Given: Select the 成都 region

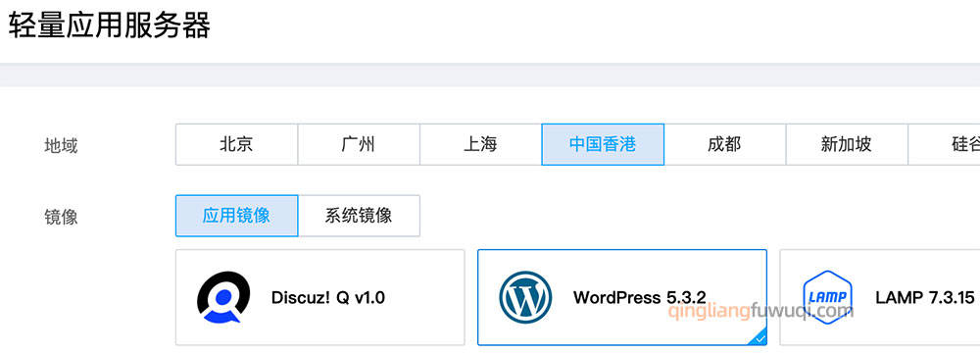Looking at the screenshot, I should pyautogui.click(x=725, y=144).
